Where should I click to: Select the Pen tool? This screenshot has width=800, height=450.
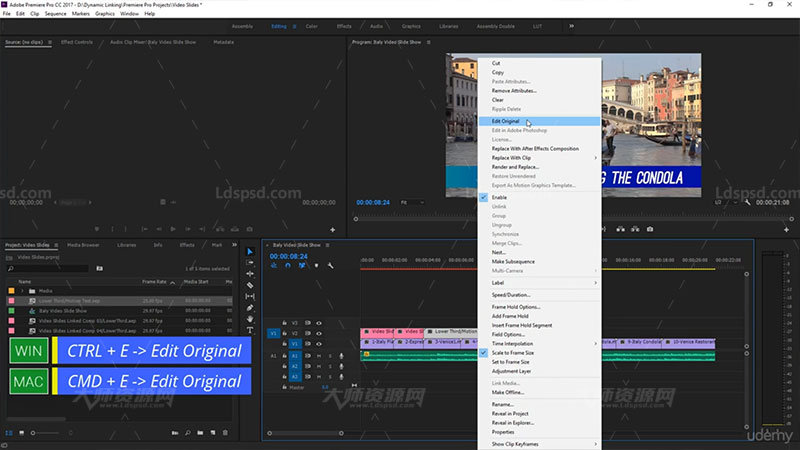(249, 308)
